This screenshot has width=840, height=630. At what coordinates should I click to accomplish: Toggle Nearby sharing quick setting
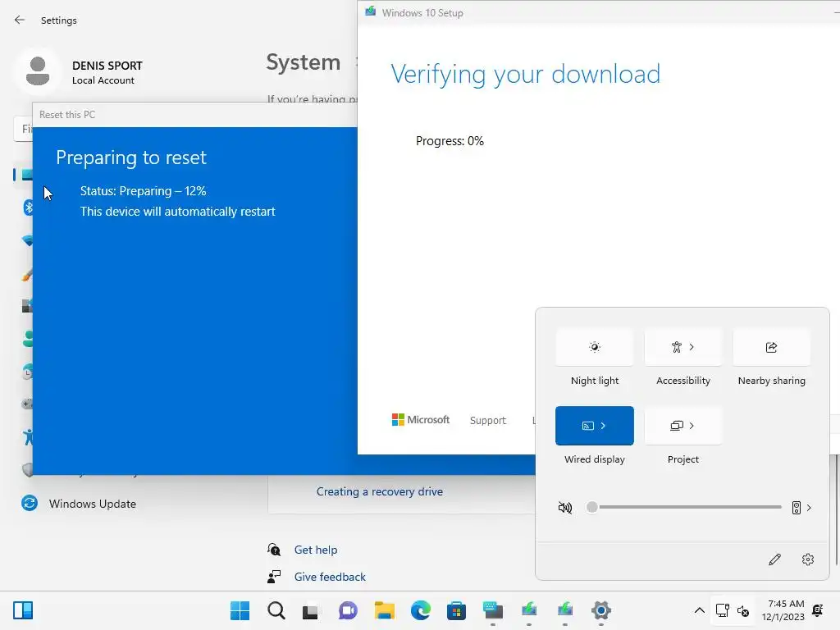(771, 347)
